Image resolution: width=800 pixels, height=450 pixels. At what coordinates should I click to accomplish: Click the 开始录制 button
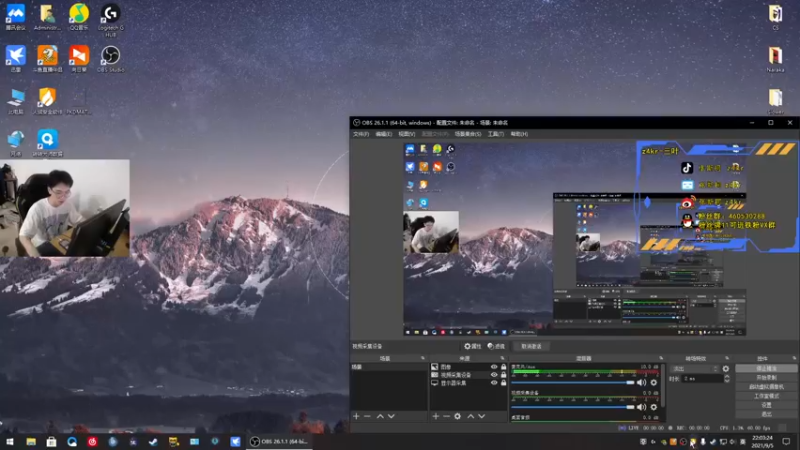click(x=766, y=378)
